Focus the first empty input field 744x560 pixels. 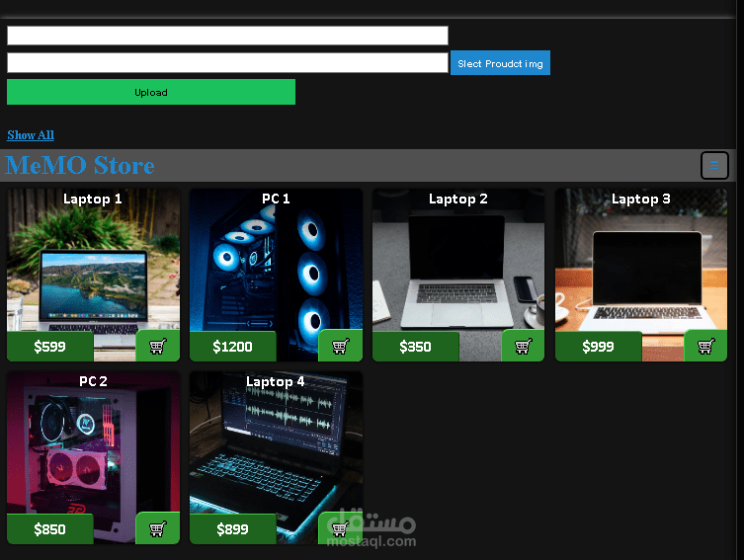click(x=228, y=36)
